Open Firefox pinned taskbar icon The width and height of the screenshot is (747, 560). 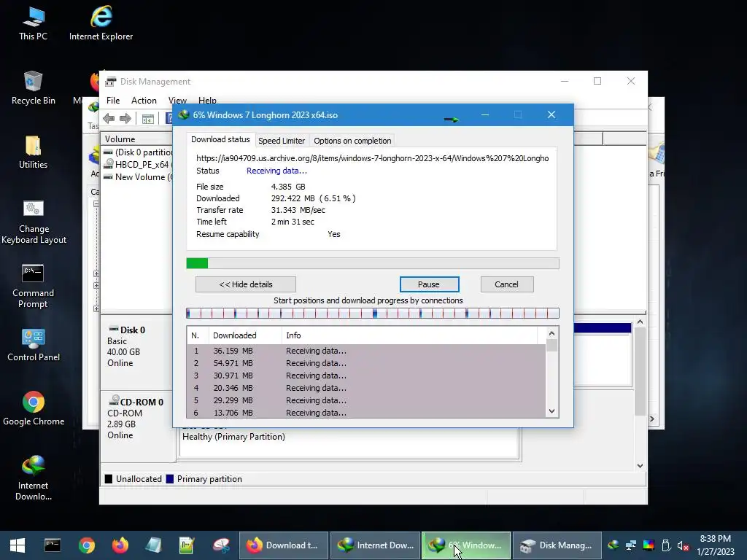click(120, 545)
